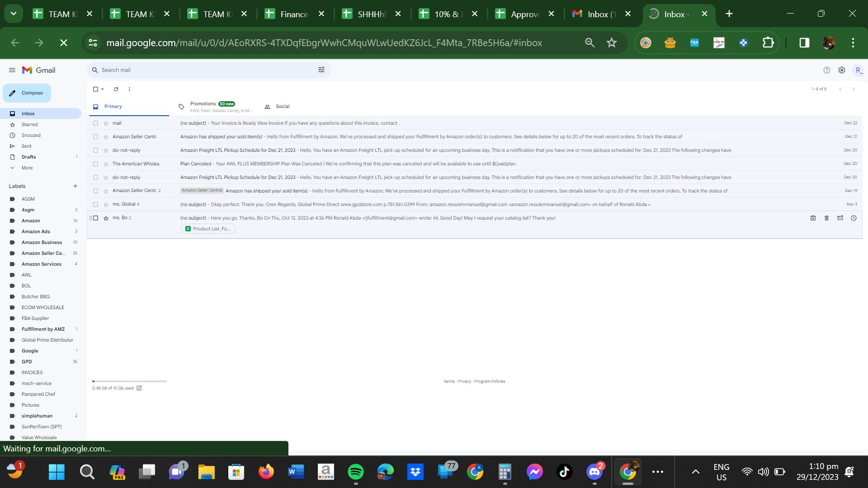Open the Program Policies link

[x=490, y=381]
